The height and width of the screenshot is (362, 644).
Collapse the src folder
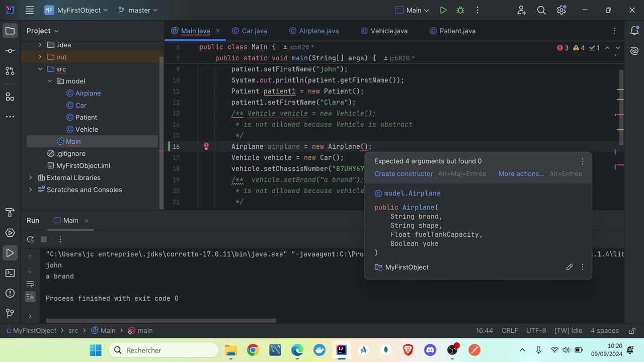pos(40,69)
